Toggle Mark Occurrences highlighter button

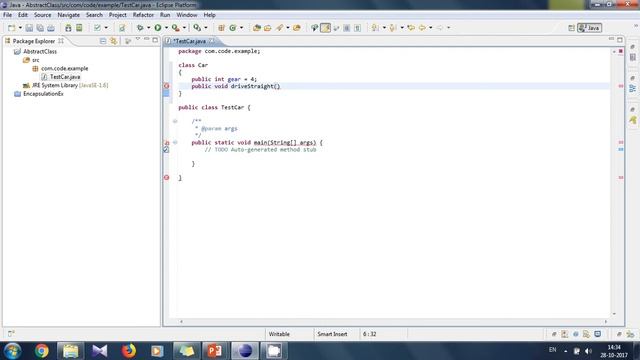pos(325,28)
